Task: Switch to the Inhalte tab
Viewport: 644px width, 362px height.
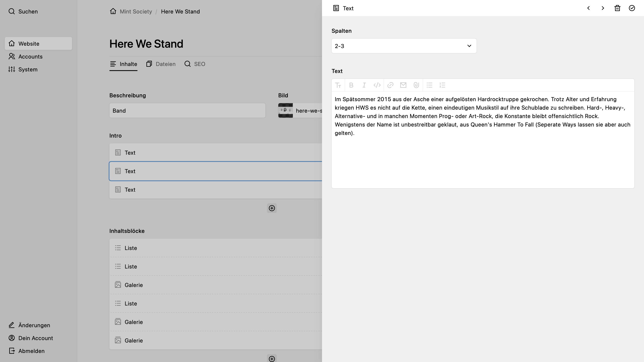Action: (124, 64)
